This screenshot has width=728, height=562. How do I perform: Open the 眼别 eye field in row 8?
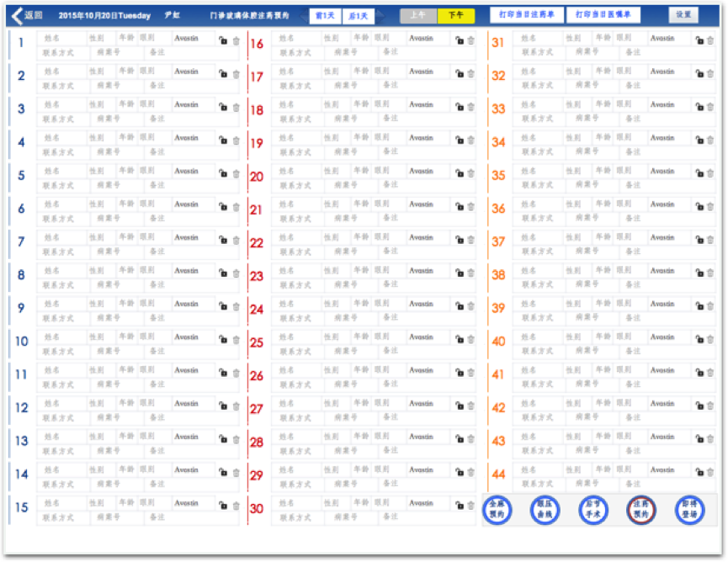coord(154,271)
